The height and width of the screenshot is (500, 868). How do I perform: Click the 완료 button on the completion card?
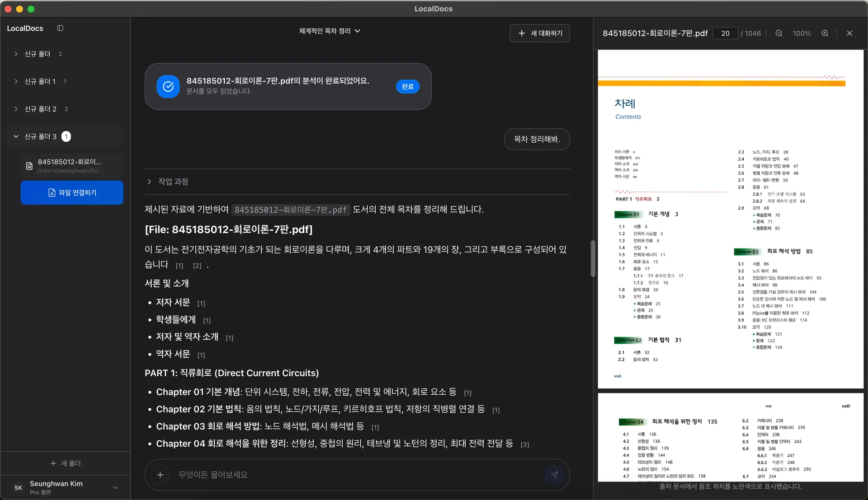tap(407, 86)
